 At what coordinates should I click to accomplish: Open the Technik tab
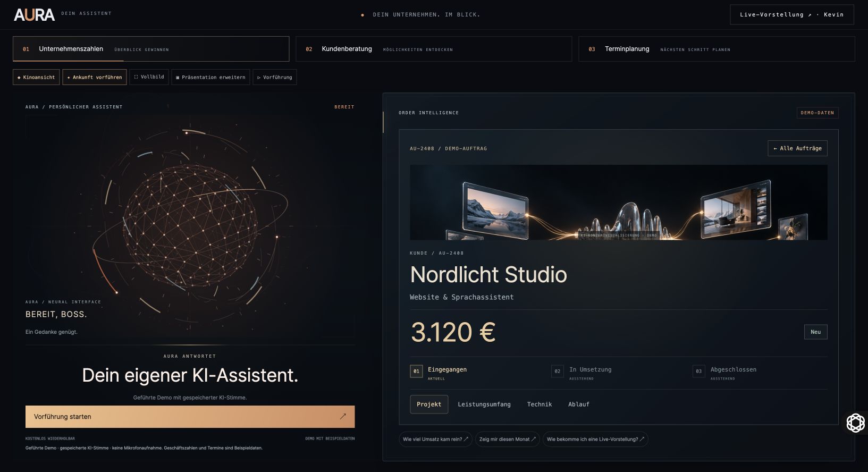coord(540,404)
